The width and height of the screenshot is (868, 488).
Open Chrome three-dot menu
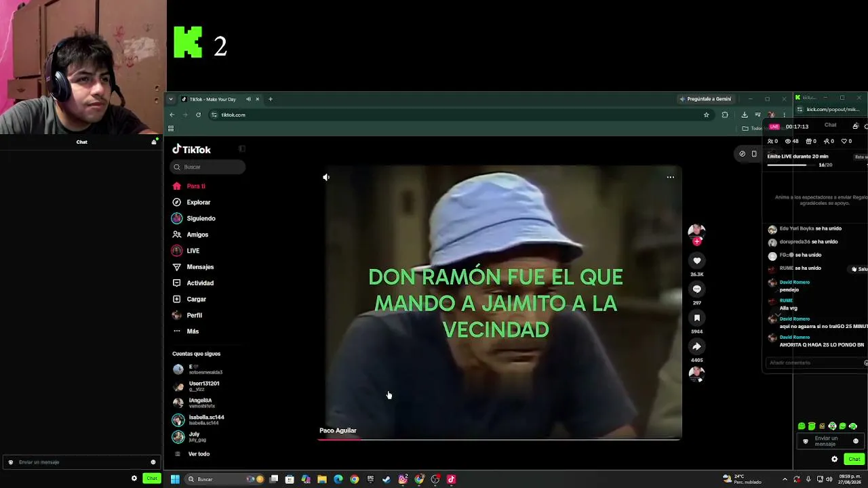[784, 115]
